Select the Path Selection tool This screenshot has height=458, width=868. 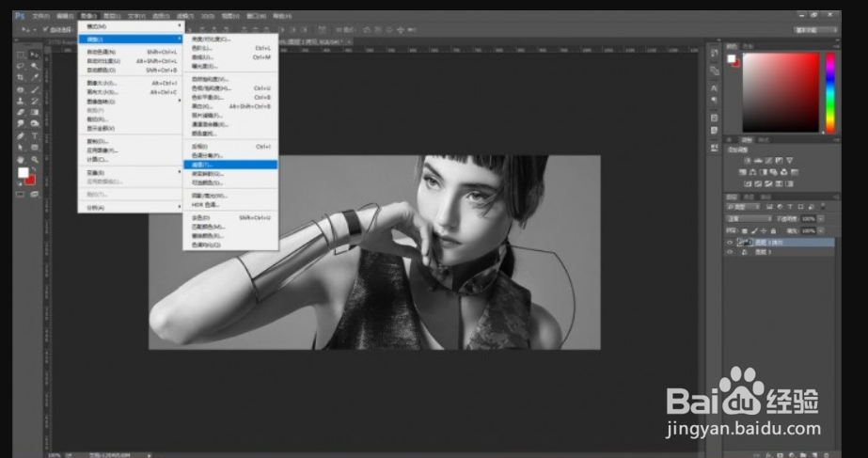click(x=21, y=148)
